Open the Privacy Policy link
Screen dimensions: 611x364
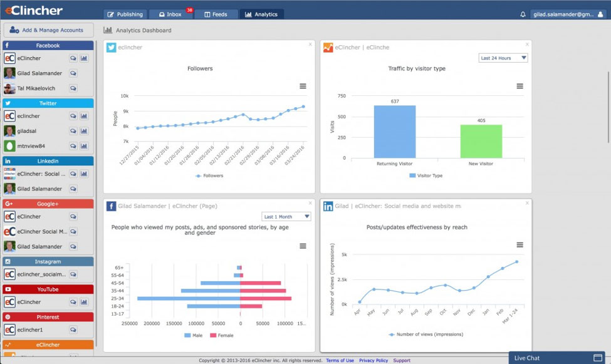373,360
